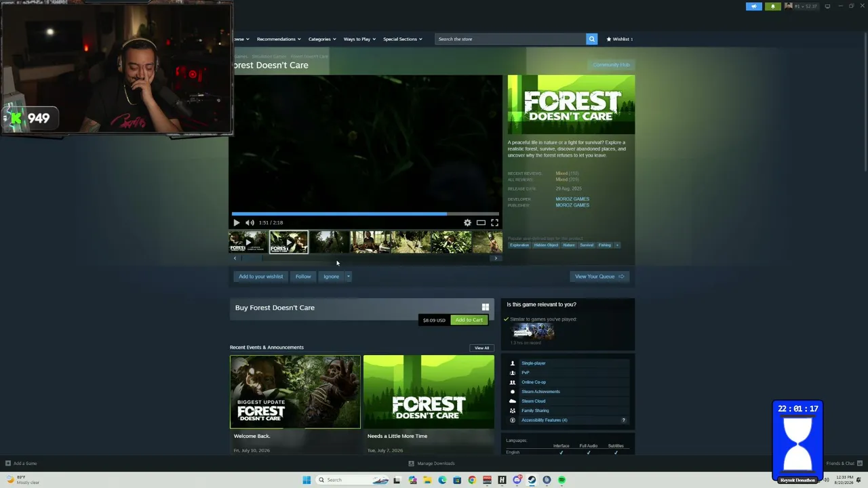The width and height of the screenshot is (868, 488).
Task: Select the highlighted second trailer thumbnail
Action: (289, 242)
